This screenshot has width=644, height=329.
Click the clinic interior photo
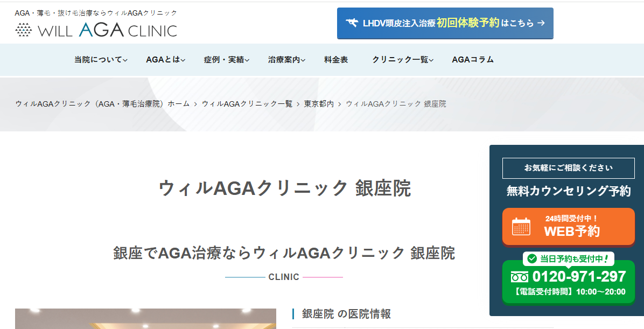point(145,319)
